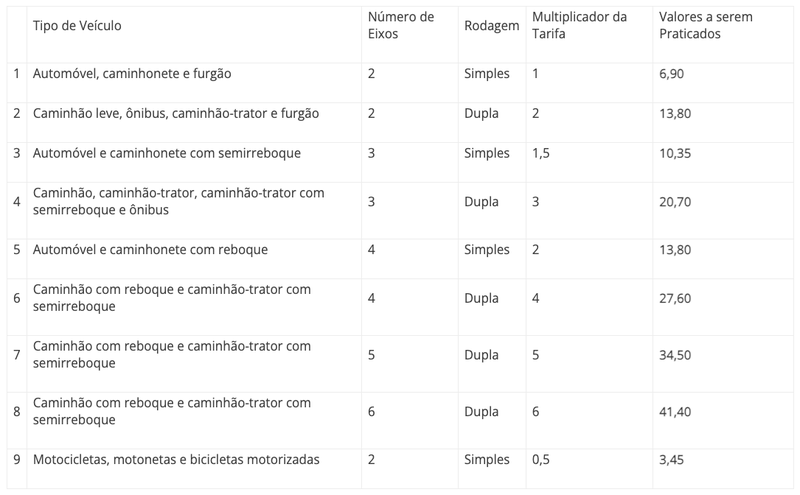Select the "Automóvel, caminhonete e furgão" cell
The image size is (800, 495).
point(132,74)
